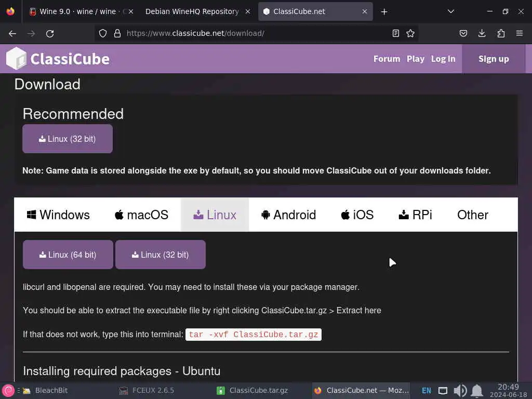This screenshot has width=532, height=399.
Task: Click the Sign up button
Action: (x=494, y=59)
